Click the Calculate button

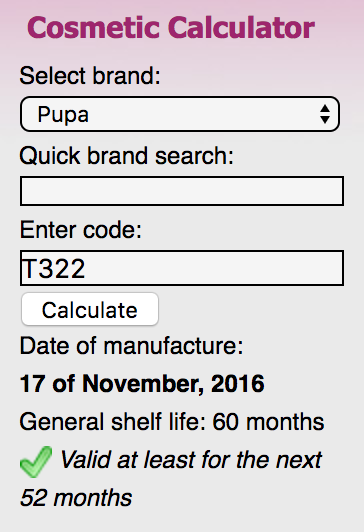pos(90,309)
